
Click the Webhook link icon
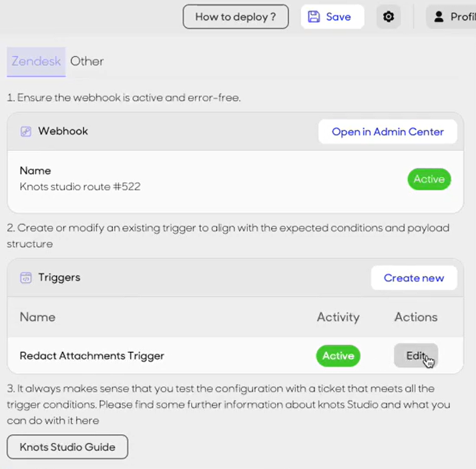(26, 131)
